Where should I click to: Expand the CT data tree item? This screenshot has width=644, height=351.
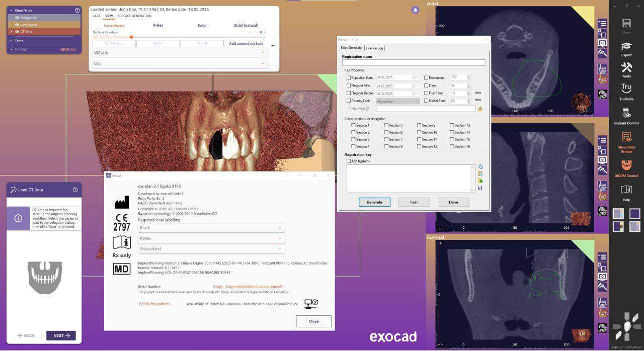(x=11, y=32)
